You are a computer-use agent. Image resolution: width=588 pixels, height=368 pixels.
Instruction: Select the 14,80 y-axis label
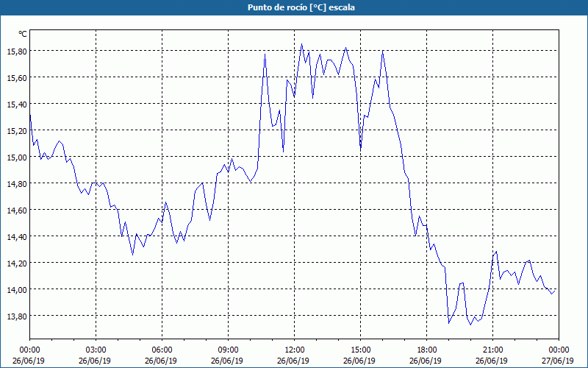point(17,183)
